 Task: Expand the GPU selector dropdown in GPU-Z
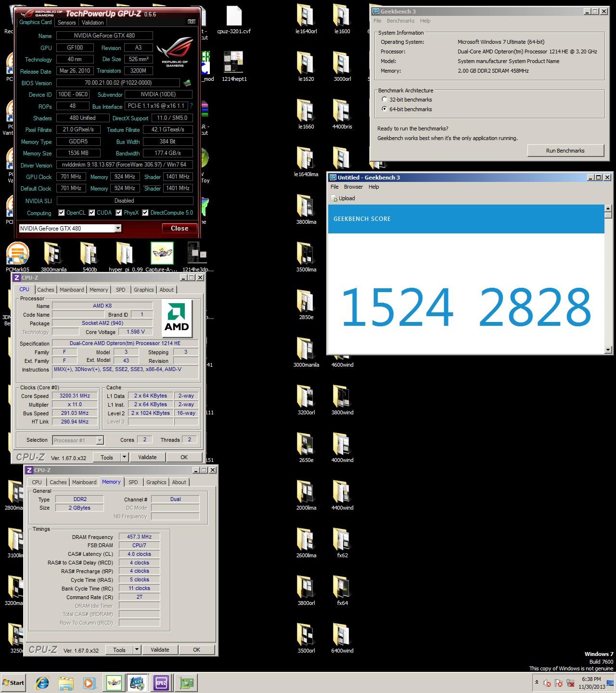118,229
